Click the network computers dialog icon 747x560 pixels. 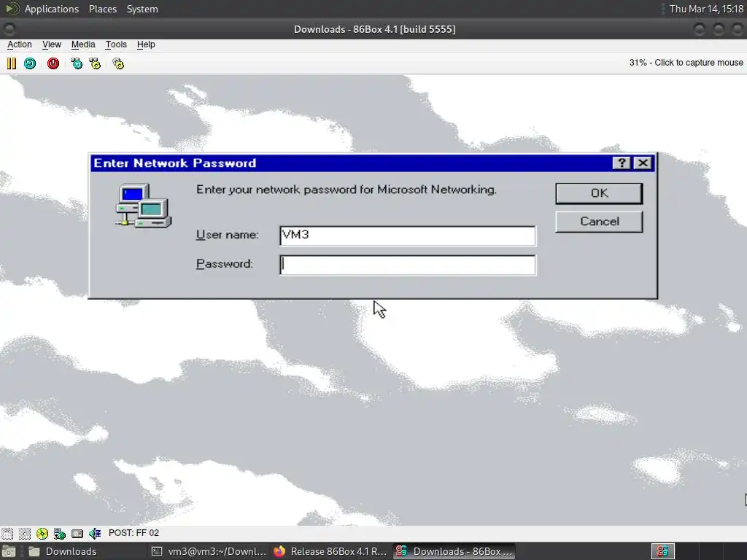(x=144, y=206)
